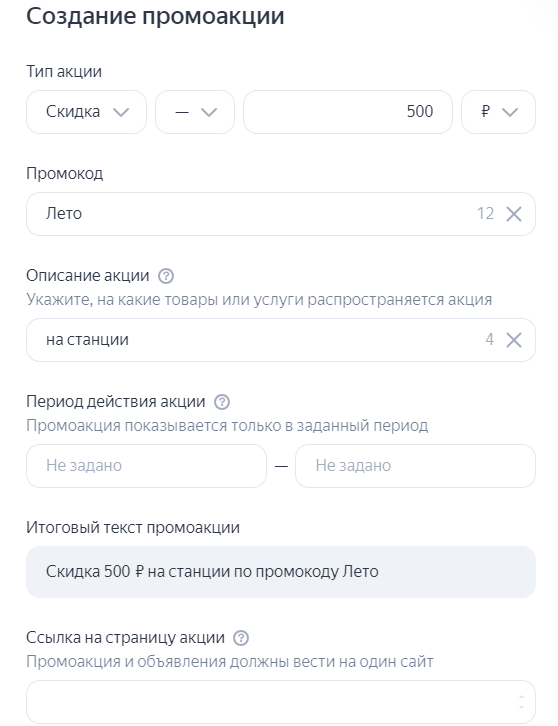This screenshot has width=558, height=726.
Task: Click the character counter 12 in promo code field
Action: [x=485, y=214]
